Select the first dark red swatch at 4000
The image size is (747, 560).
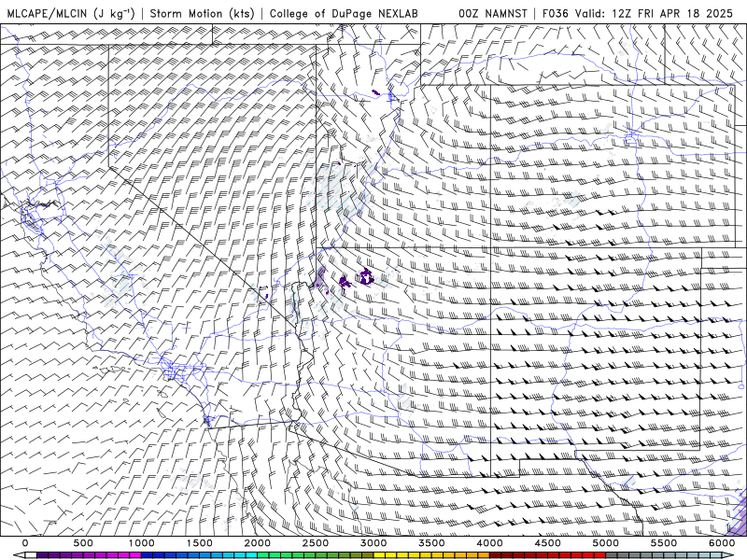[x=496, y=554]
